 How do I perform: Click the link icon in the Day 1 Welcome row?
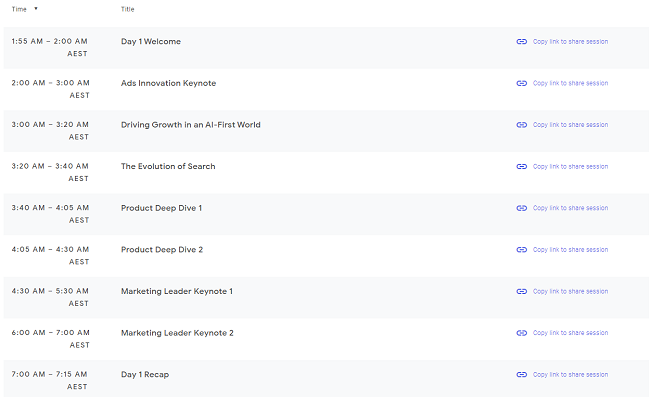(x=521, y=41)
